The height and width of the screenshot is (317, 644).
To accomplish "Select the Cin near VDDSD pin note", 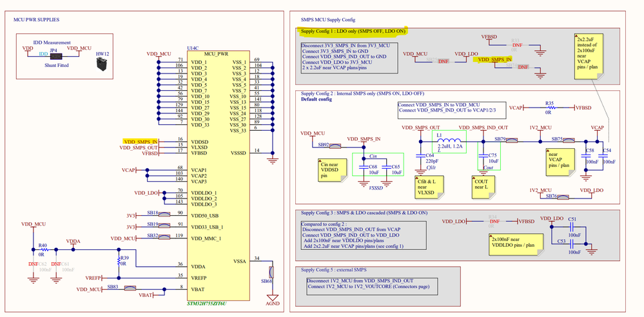I will 330,169.
